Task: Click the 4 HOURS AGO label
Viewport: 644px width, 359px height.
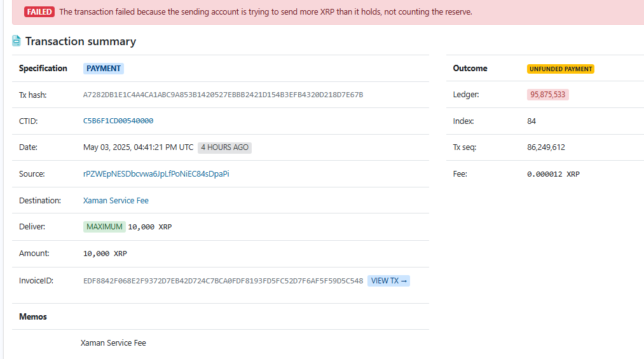Action: pos(224,147)
